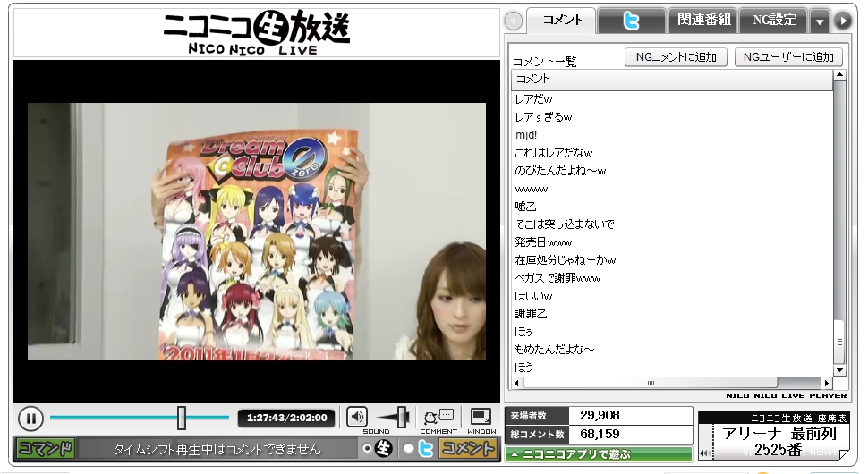This screenshot has height=474, width=868.
Task: Select the Twitter post radio button
Action: click(408, 449)
